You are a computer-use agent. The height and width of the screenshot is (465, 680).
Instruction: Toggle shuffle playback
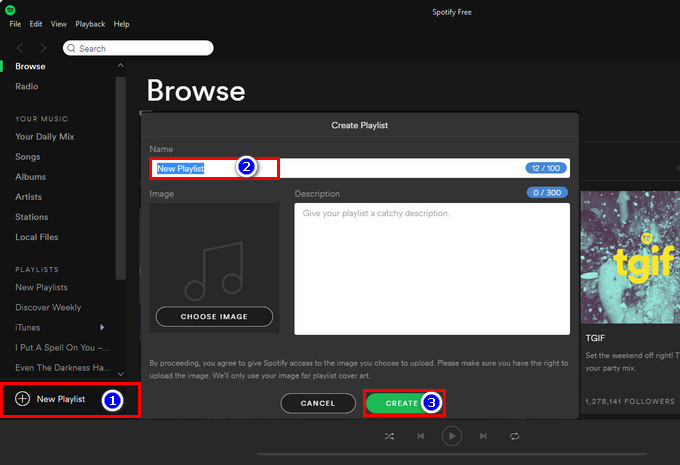389,436
